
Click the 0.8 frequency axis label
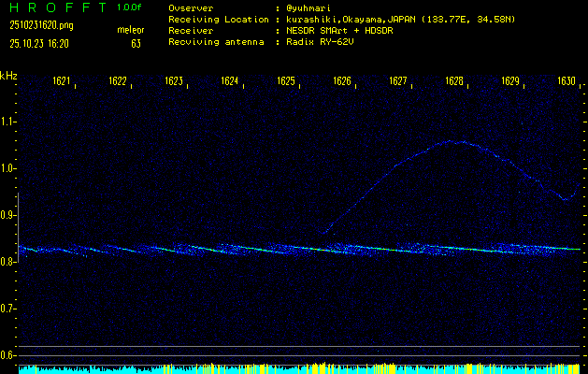click(x=8, y=262)
